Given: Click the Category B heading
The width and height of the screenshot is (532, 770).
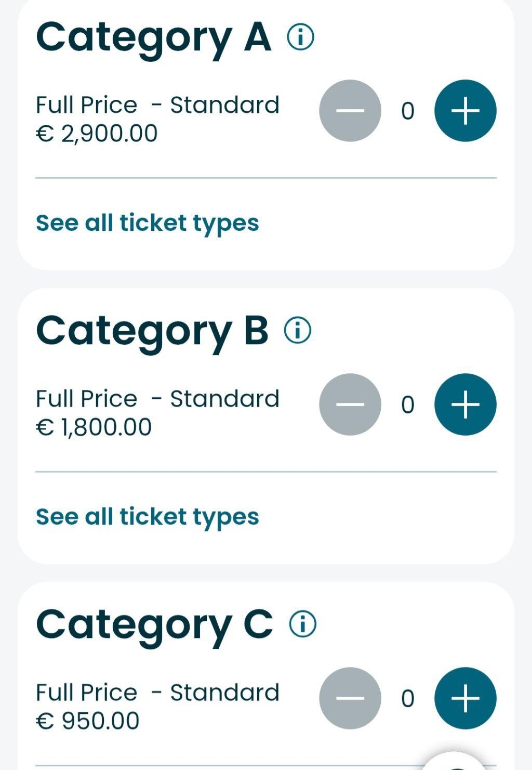Looking at the screenshot, I should coord(152,332).
